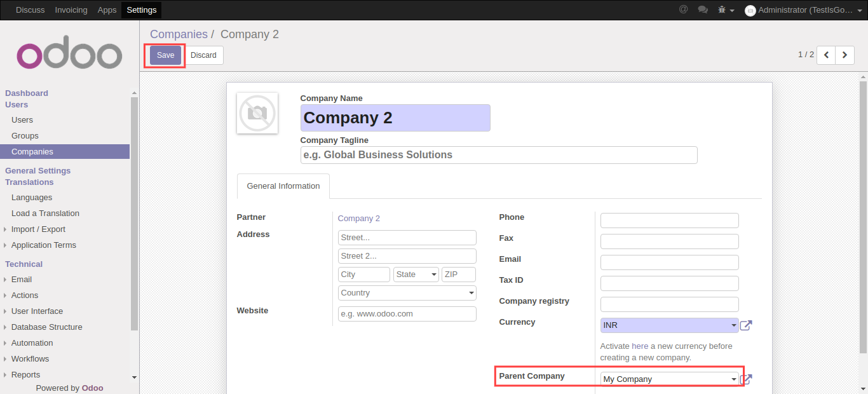Click the company logo placeholder image
The width and height of the screenshot is (868, 394).
click(x=257, y=113)
